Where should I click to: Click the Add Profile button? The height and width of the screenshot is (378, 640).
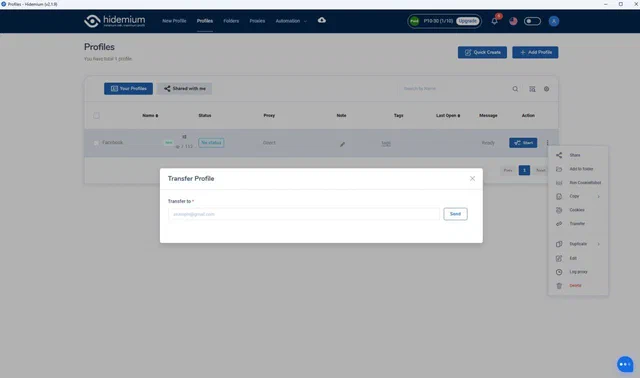coord(535,52)
